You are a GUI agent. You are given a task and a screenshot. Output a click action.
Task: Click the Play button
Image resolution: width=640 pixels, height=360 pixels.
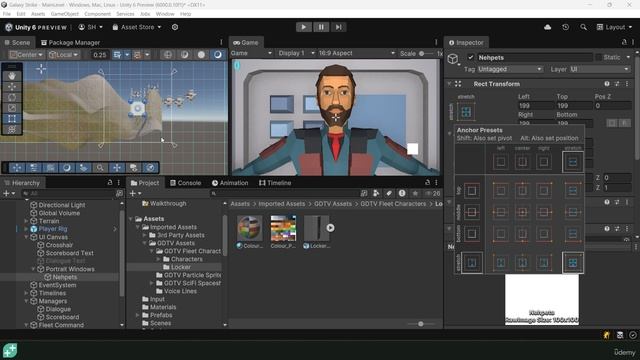point(303,27)
